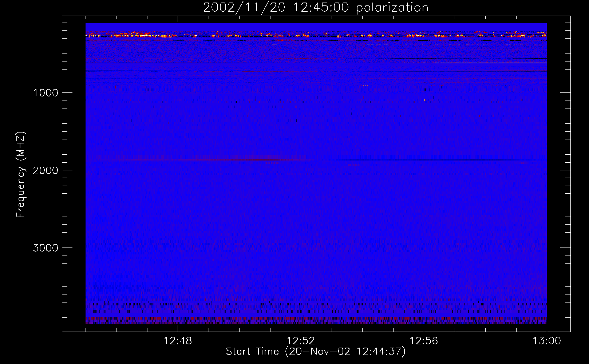Click the 12:48 time tick label
The image size is (589, 364).
(x=178, y=341)
